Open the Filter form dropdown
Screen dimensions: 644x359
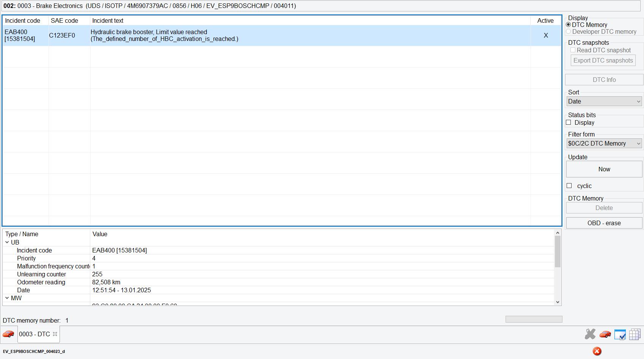pyautogui.click(x=604, y=143)
